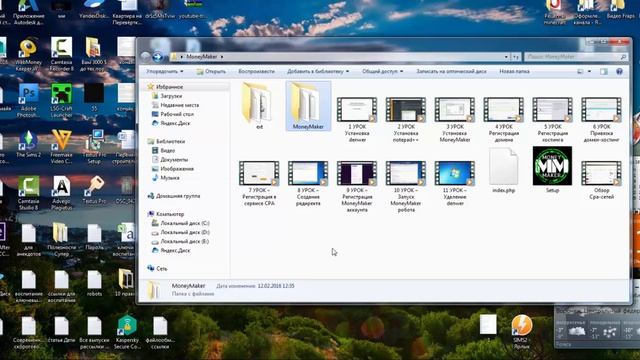
Task: Select video 10 УРОК Запуск MoneyMaker робота
Action: [x=406, y=186]
